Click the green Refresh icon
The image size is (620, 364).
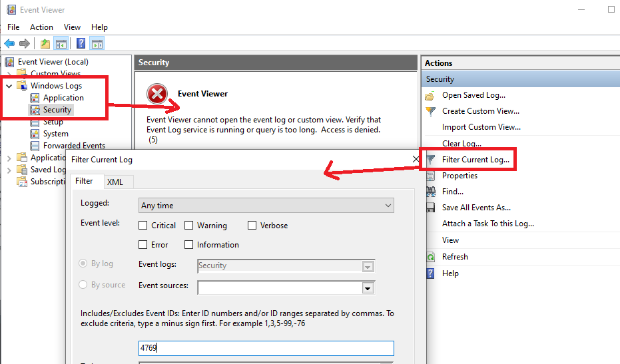click(431, 257)
